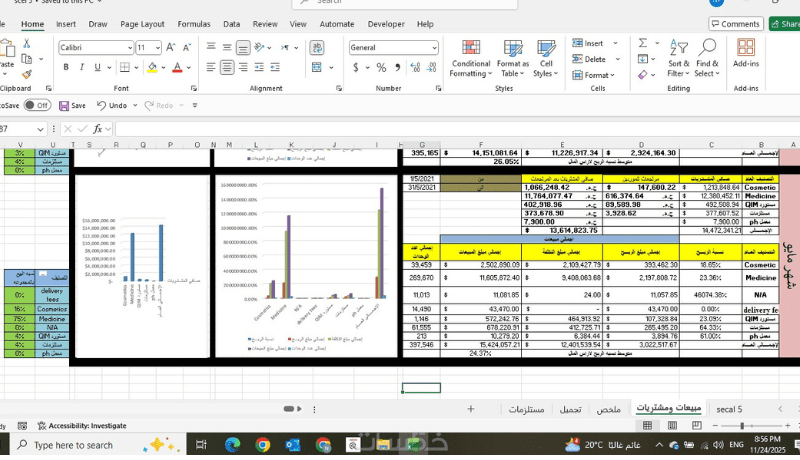Open Format as Table
The height and width of the screenshot is (460, 800).
[513, 59]
